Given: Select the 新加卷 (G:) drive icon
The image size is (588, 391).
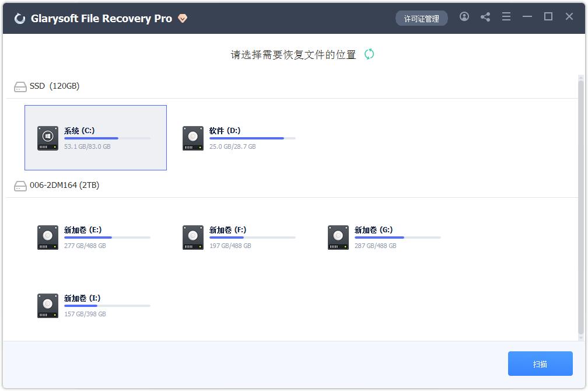Looking at the screenshot, I should click(338, 237).
